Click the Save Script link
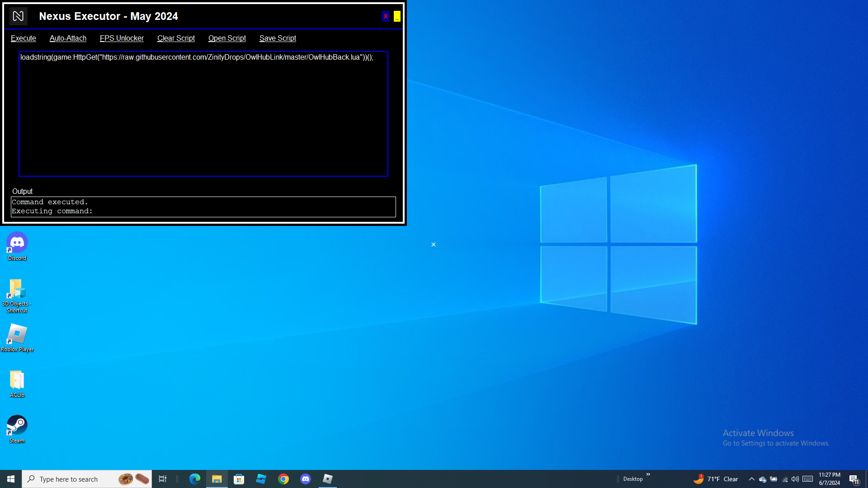Viewport: 868px width, 488px height. coord(278,38)
